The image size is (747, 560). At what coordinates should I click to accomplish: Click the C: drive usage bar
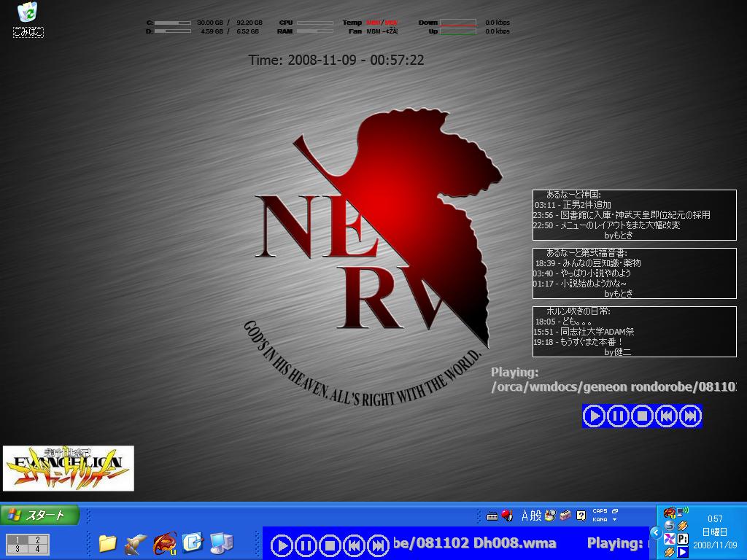[x=172, y=23]
